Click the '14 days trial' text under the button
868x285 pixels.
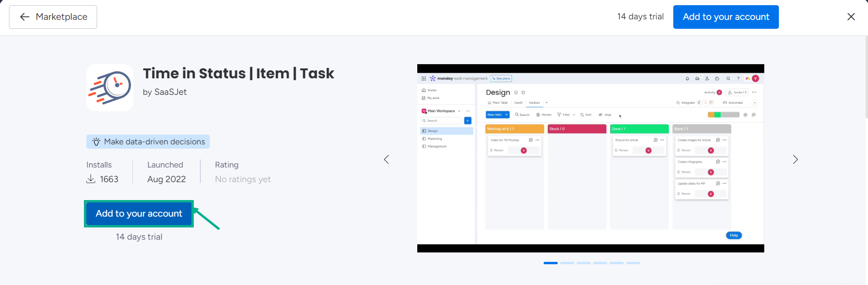click(139, 237)
